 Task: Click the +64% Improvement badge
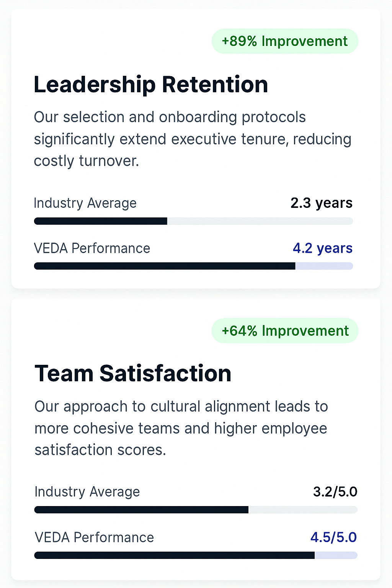(285, 331)
